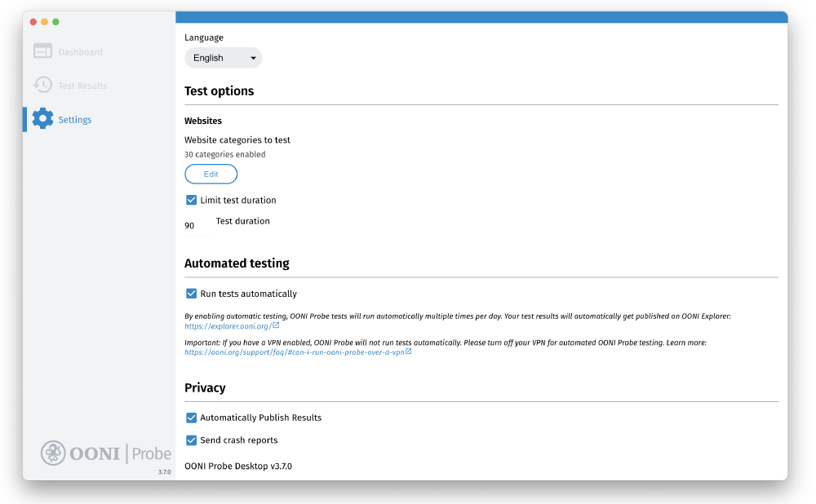Select the Settings label in the sidebar

75,118
